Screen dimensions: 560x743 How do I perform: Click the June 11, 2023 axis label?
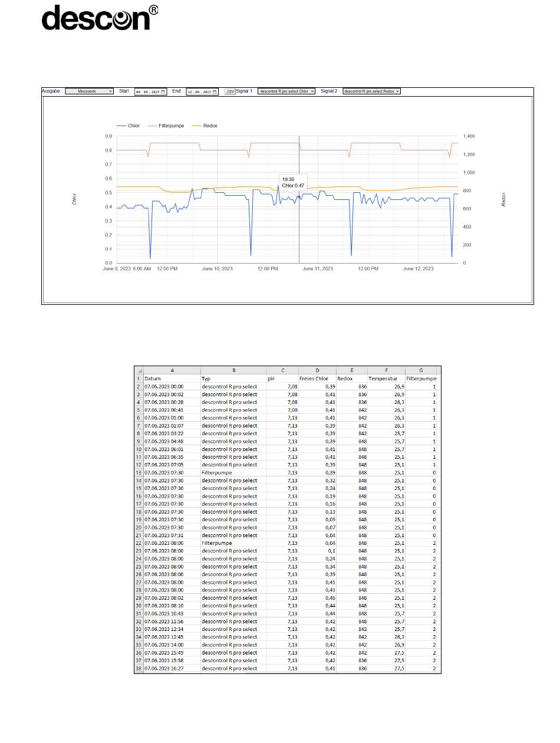click(318, 269)
